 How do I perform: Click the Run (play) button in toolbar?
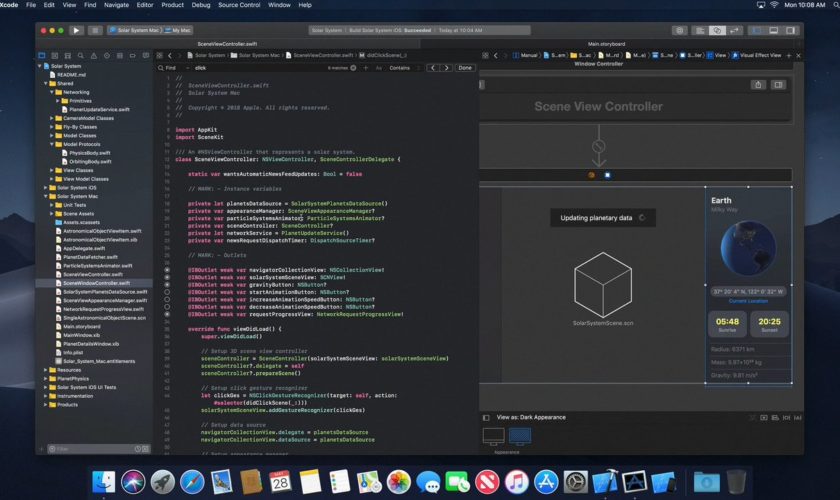pos(77,31)
